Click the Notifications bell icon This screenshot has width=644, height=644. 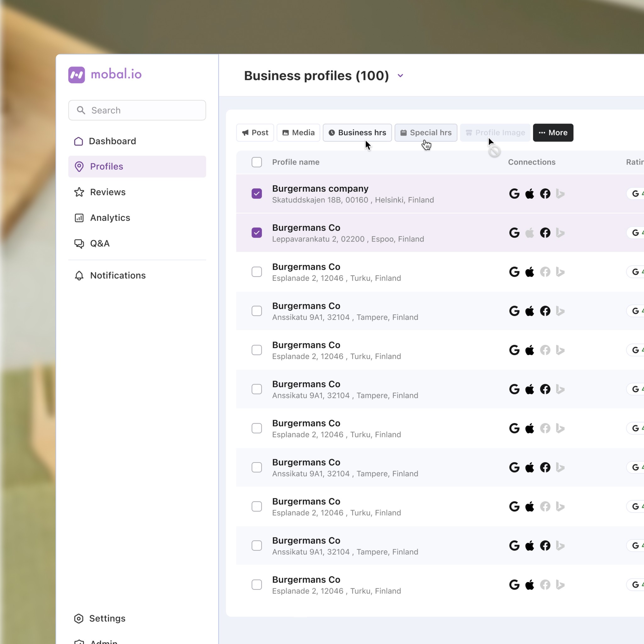(x=79, y=275)
